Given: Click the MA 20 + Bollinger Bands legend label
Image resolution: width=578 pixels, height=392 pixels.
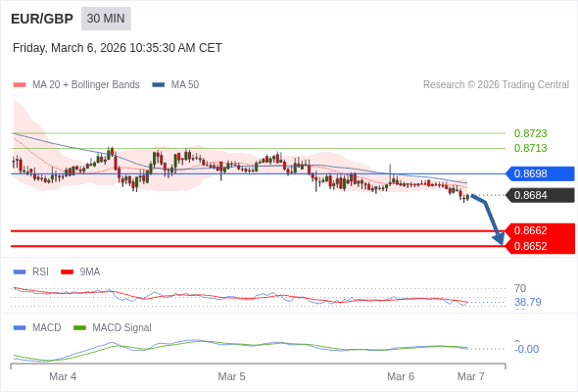Looking at the screenshot, I should [x=86, y=85].
